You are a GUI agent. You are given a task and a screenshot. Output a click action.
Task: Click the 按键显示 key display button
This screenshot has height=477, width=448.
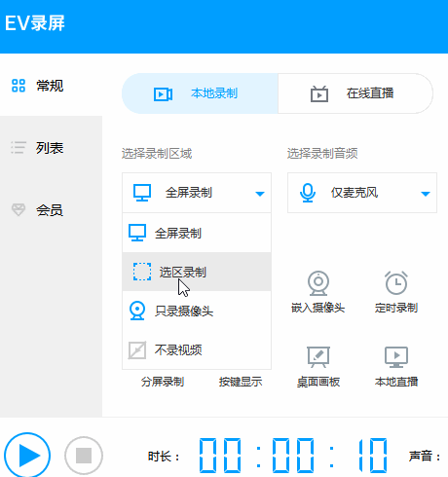241,382
